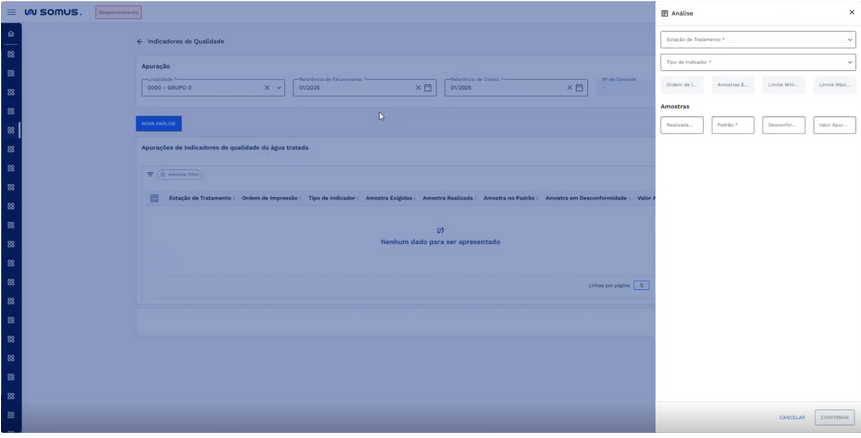Click the NOVA ANÁLISE button

click(158, 123)
